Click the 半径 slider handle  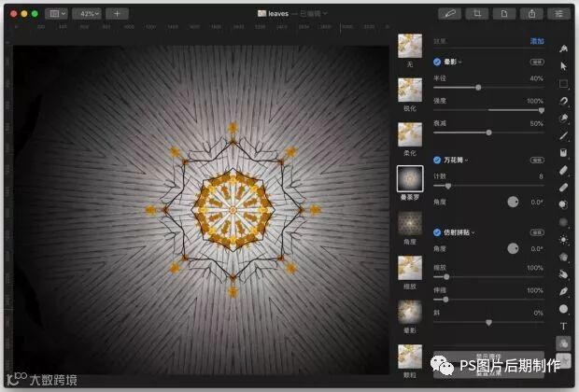tap(478, 88)
